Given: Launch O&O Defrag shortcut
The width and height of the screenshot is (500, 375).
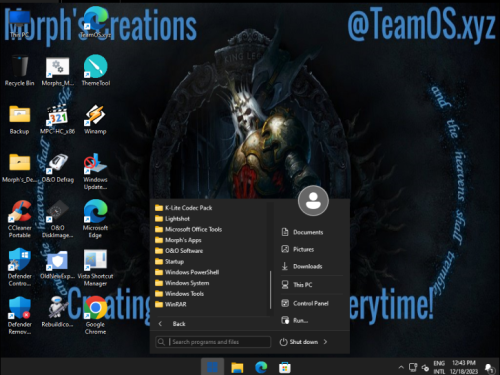Looking at the screenshot, I should coord(57,168).
